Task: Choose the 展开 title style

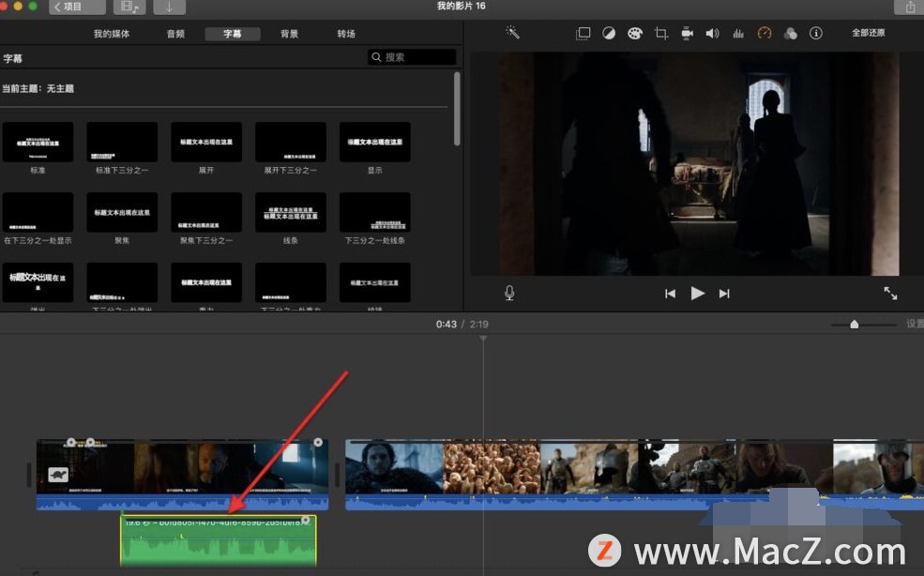Action: 206,142
